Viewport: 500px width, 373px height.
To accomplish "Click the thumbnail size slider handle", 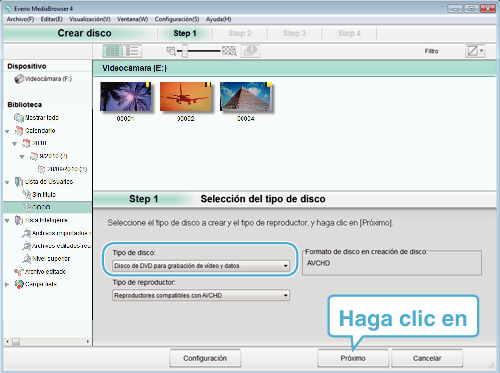I will tap(184, 51).
